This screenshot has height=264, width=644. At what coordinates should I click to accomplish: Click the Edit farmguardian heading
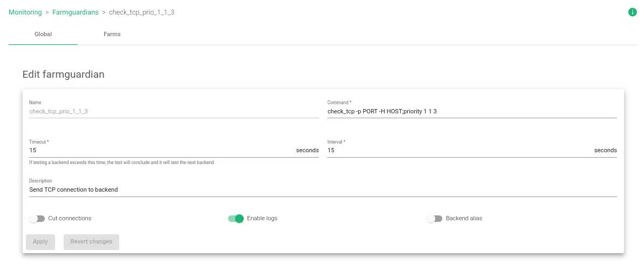(63, 75)
